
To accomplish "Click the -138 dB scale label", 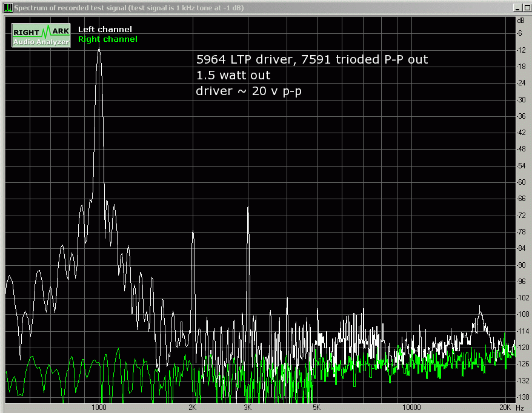I will [523, 397].
